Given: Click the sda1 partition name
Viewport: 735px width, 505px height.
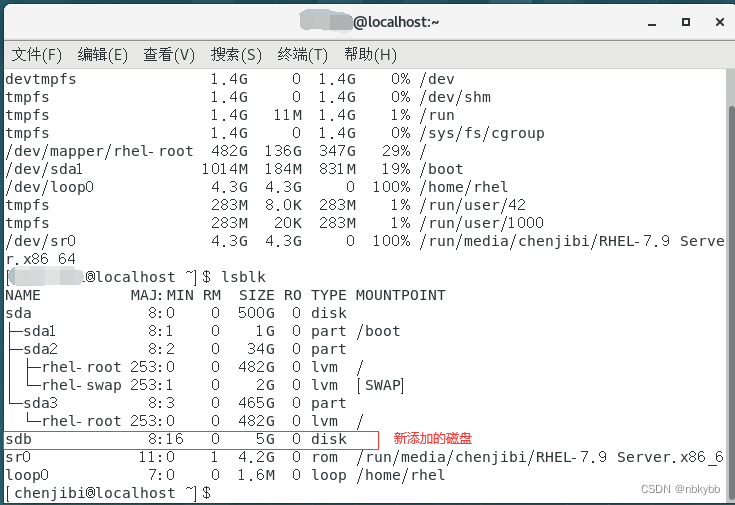Looking at the screenshot, I should point(40,331).
